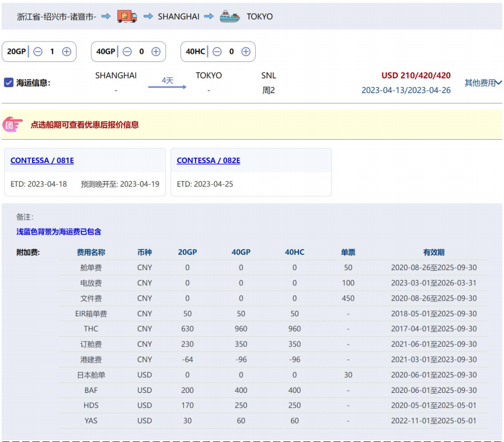
Task: Open the CONTESSA / 082E voyage link
Action: pos(208,160)
